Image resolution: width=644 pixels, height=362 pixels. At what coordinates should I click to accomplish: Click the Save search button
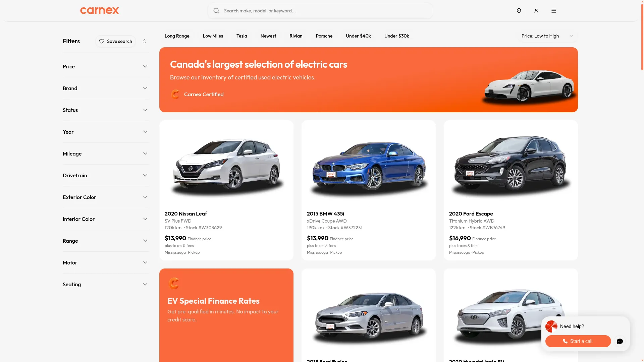coord(115,41)
